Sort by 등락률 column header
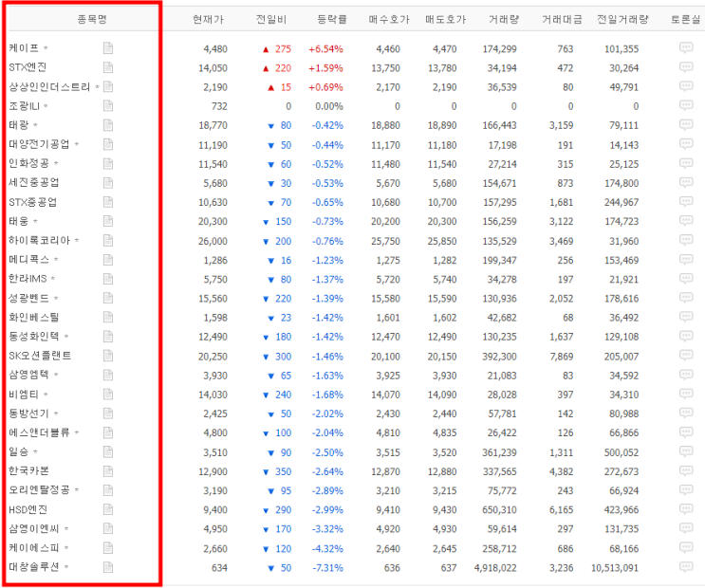 pyautogui.click(x=332, y=19)
